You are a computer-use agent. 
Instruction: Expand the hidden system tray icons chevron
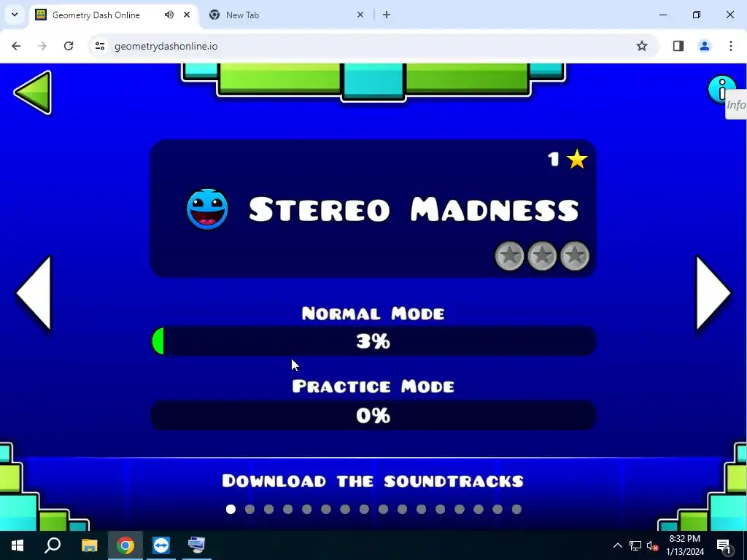(x=617, y=545)
